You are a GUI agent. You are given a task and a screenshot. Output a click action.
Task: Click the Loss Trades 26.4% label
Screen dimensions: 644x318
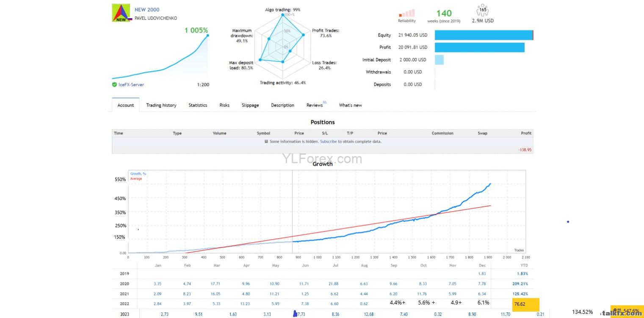pyautogui.click(x=324, y=65)
